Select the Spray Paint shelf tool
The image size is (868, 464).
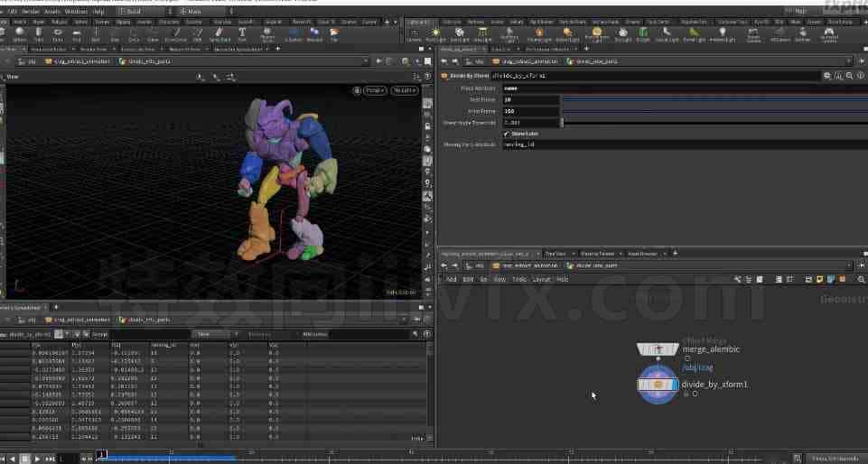click(x=219, y=34)
